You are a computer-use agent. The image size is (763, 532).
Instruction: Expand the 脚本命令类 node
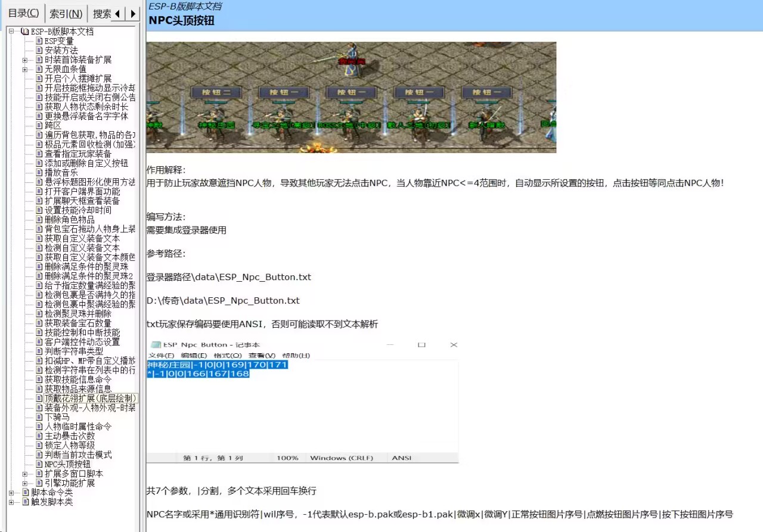click(x=11, y=493)
